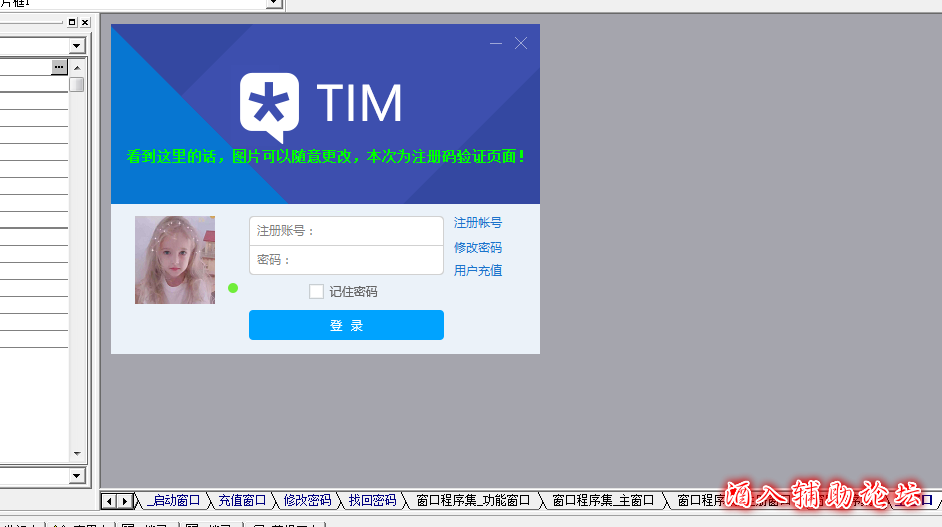This screenshot has width=942, height=527.
Task: Click the ellipsis button in property list
Action: [59, 67]
